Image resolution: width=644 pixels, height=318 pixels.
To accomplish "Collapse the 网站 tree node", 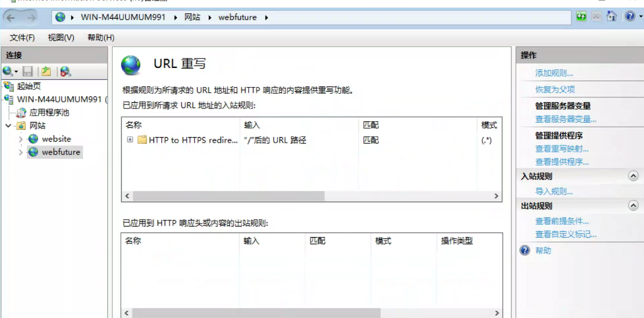I will 9,126.
